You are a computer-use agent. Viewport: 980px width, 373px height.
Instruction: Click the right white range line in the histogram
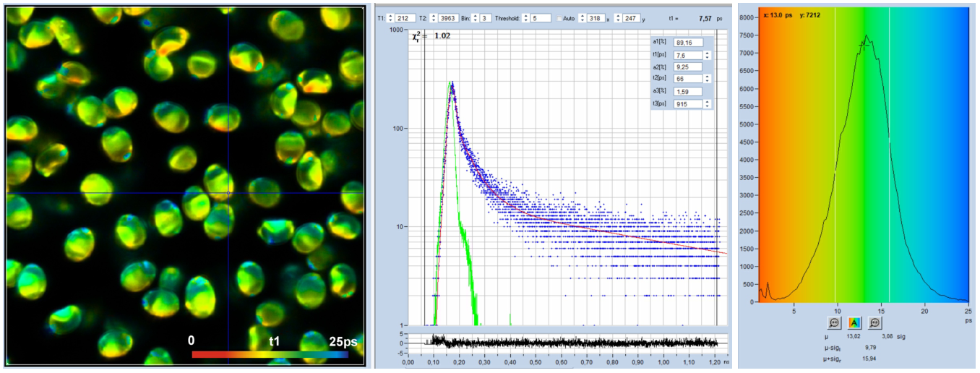(889, 154)
